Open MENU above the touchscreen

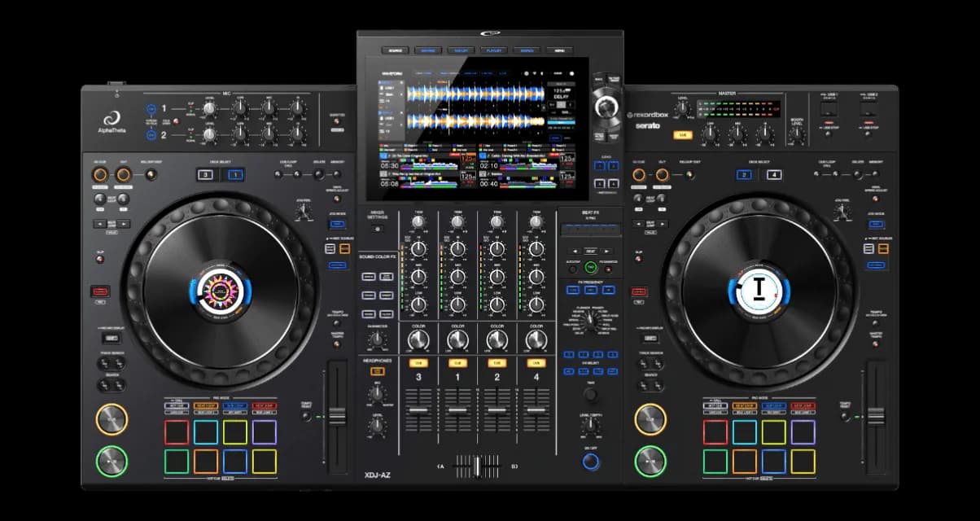click(x=559, y=50)
